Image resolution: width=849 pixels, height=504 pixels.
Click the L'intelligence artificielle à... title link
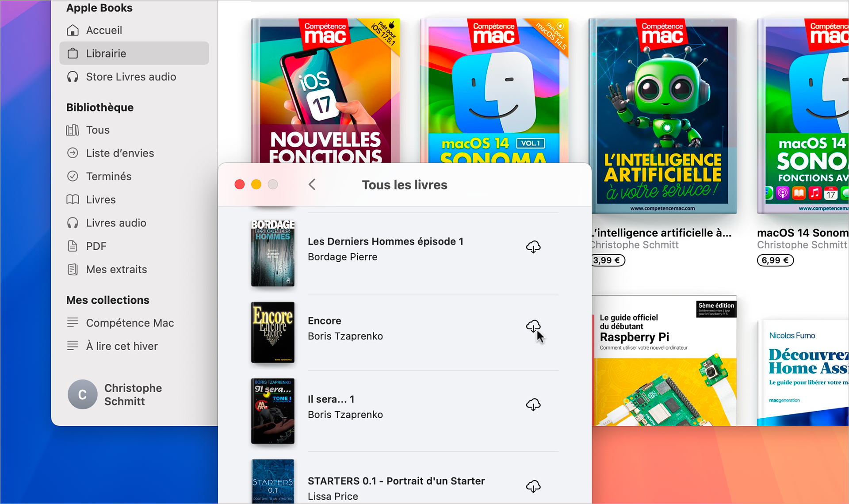pos(662,233)
